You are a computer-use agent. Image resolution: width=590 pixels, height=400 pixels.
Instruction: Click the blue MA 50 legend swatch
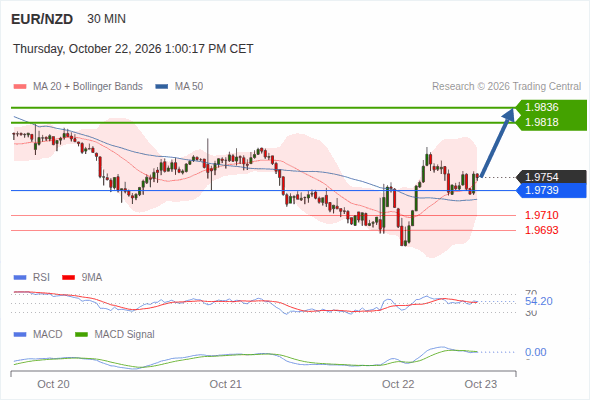click(162, 87)
